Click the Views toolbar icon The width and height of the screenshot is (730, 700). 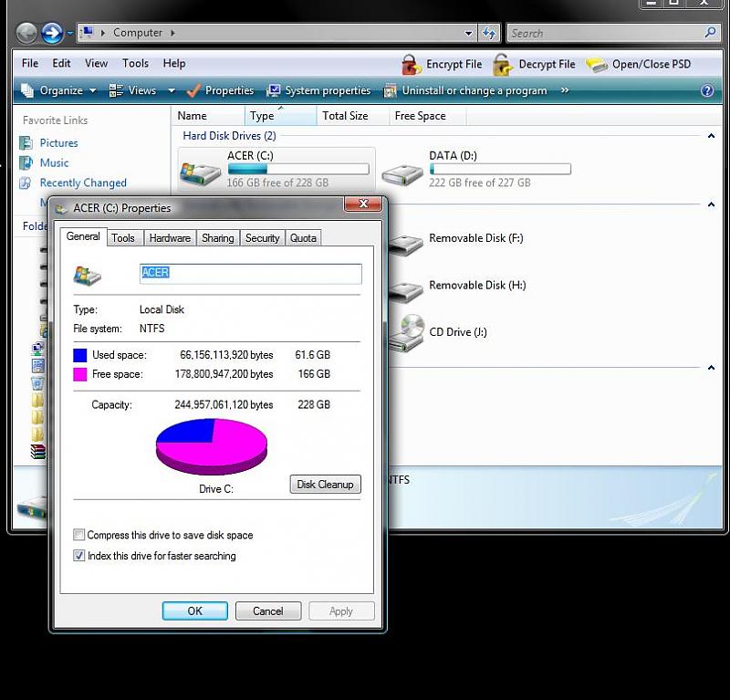coord(116,90)
